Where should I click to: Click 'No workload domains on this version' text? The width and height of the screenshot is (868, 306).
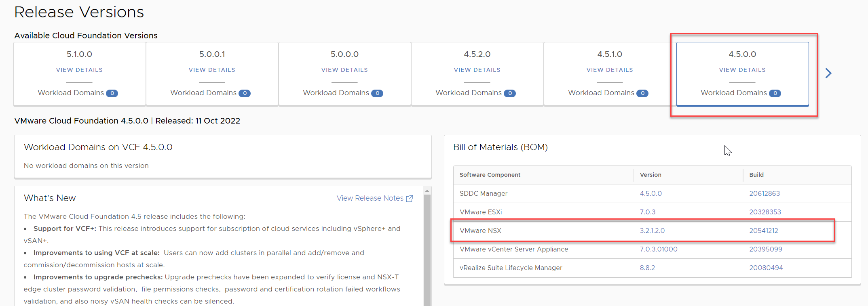pos(86,166)
